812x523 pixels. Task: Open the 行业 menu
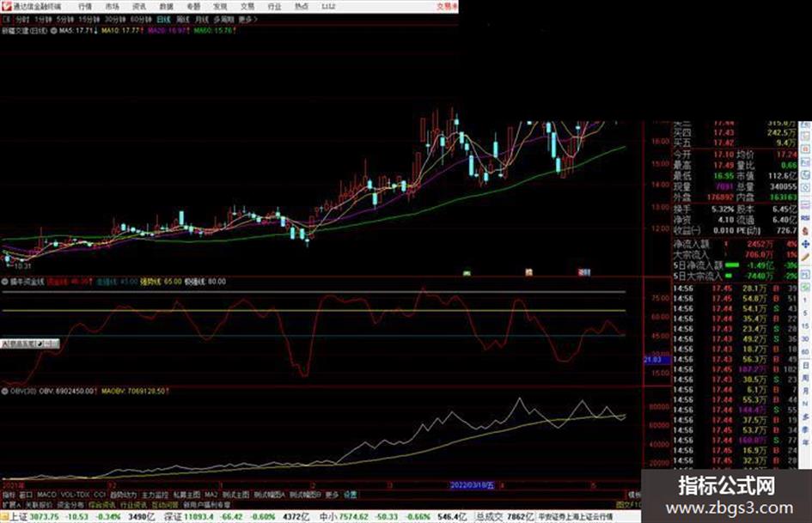pos(274,7)
